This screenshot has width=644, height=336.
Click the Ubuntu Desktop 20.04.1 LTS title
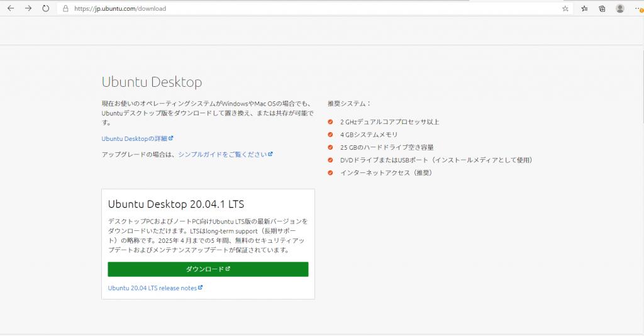pos(176,204)
